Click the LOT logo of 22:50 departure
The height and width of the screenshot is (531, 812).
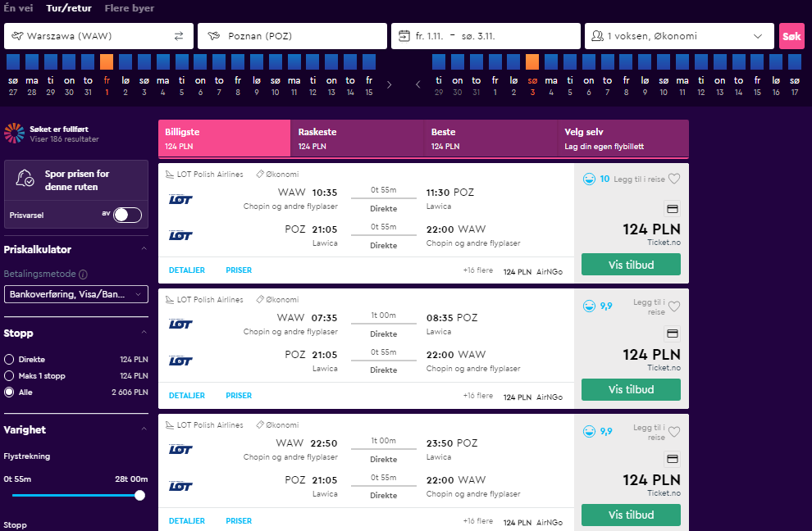[x=180, y=450]
